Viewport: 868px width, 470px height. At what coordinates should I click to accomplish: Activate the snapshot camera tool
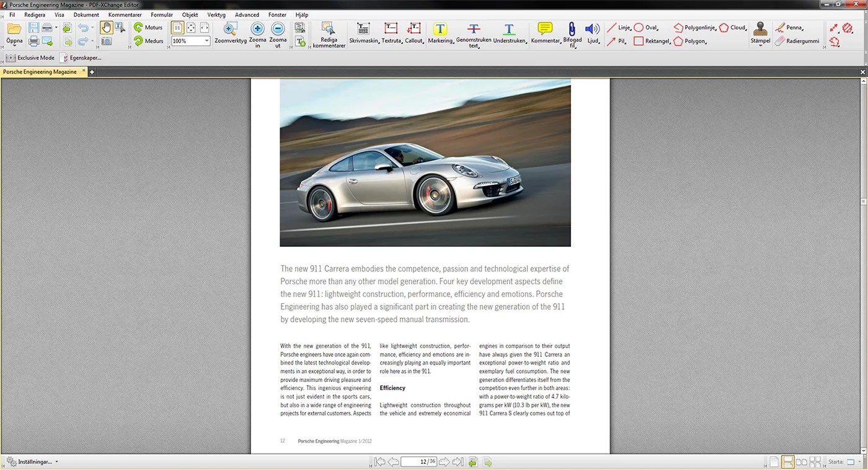(x=106, y=42)
